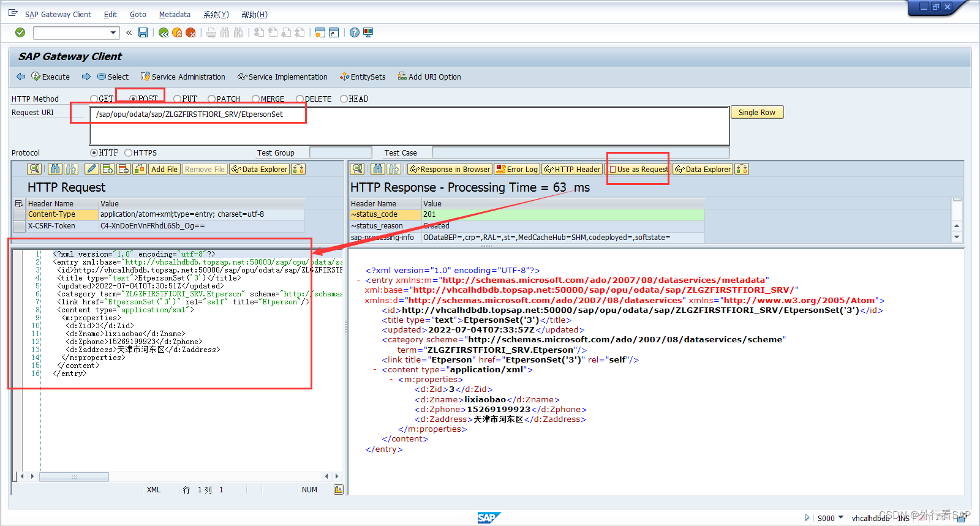Select the HTTP protocol radio button

94,152
